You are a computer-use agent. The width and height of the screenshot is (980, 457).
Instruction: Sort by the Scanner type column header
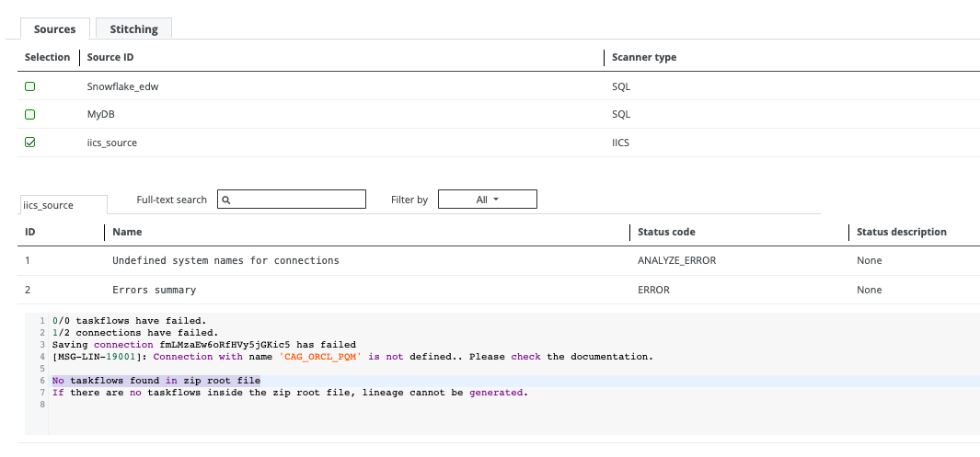644,57
